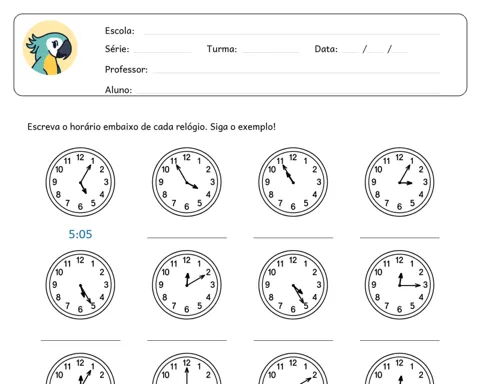
Task: Click the answer line under second row's third clock
Action: tap(293, 340)
